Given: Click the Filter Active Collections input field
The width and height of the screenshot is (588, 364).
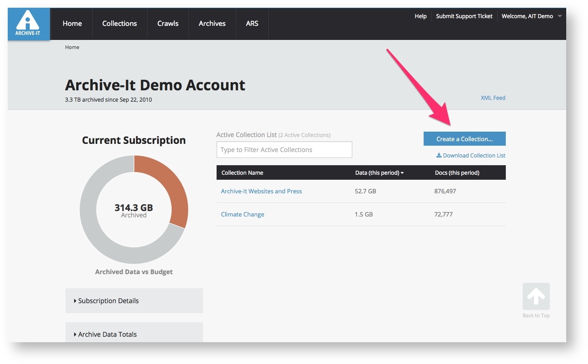Looking at the screenshot, I should (284, 150).
